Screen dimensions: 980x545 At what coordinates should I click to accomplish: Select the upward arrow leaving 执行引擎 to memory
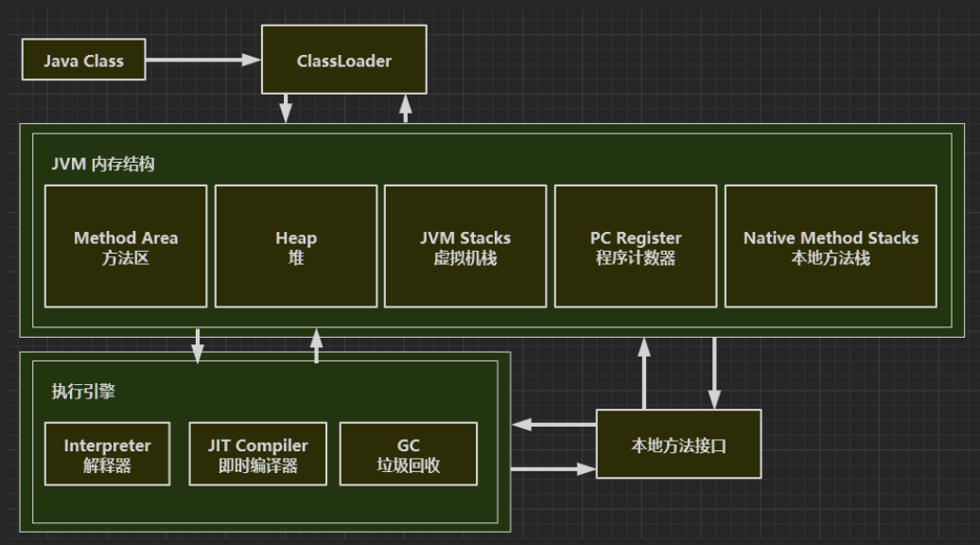[x=317, y=345]
